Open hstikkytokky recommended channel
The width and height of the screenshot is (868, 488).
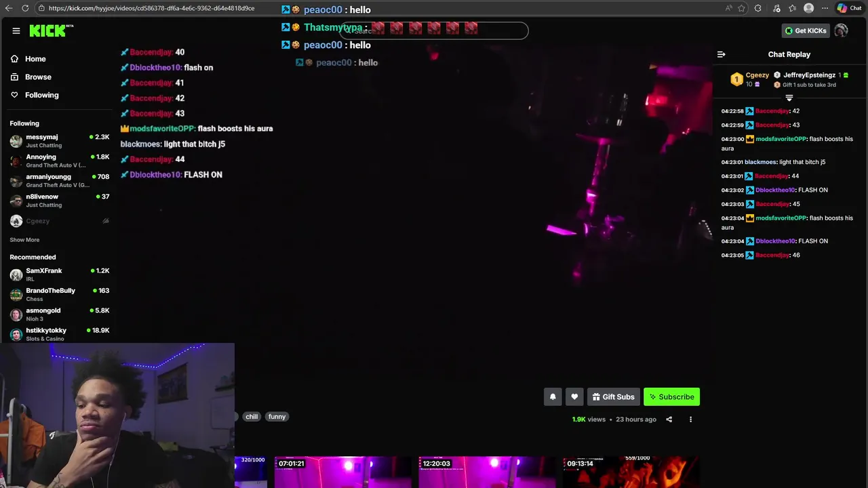(60, 334)
